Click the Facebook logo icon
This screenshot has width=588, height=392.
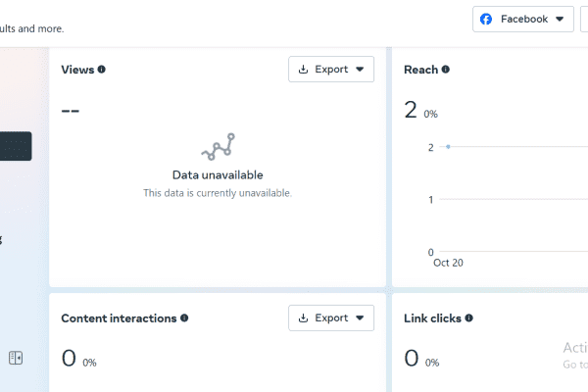pos(486,20)
